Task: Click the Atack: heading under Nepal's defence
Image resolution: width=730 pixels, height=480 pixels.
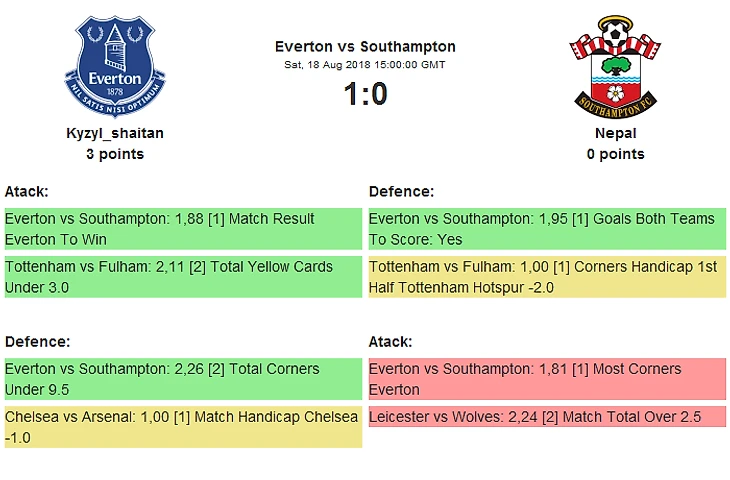Action: pos(391,341)
